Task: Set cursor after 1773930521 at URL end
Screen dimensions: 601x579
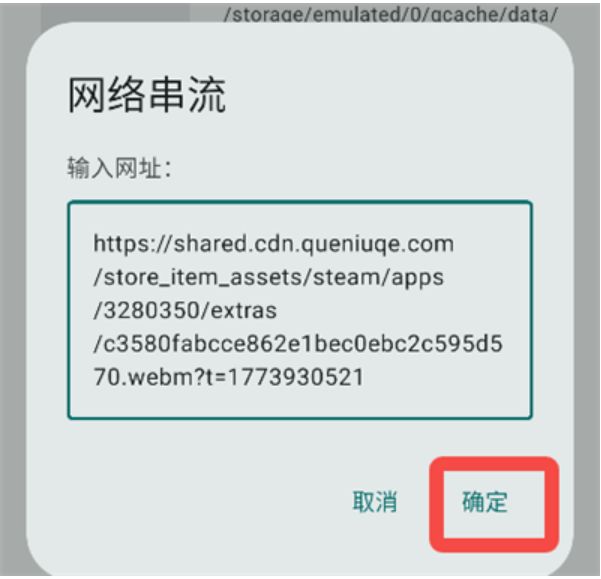Action: click(364, 377)
